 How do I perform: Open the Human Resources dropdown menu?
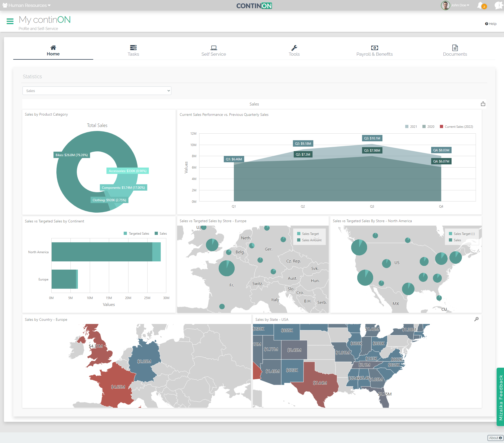coord(26,5)
